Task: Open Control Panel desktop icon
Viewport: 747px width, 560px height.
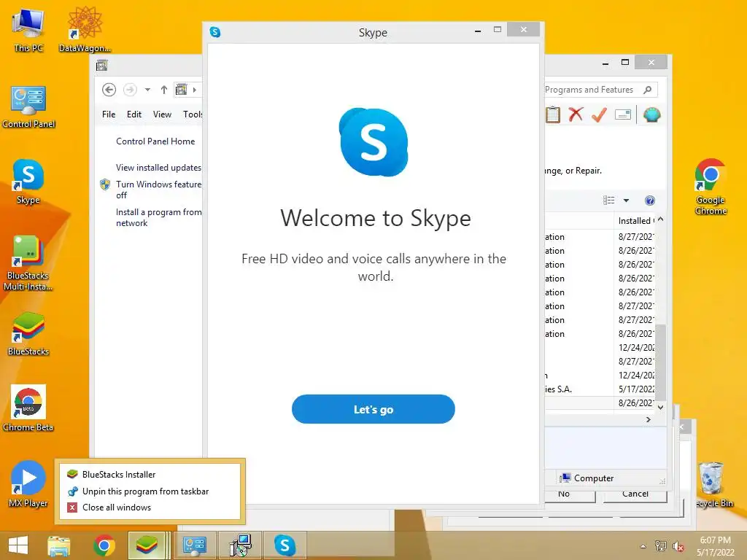Action: (x=28, y=106)
